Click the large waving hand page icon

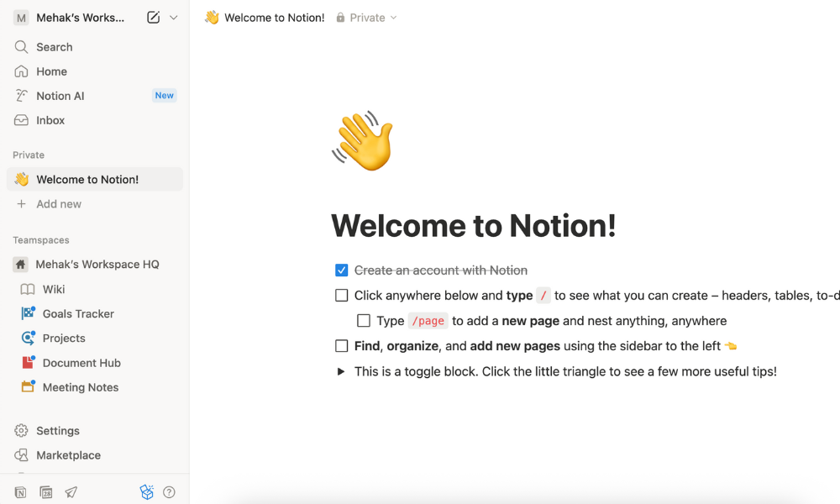tap(363, 143)
